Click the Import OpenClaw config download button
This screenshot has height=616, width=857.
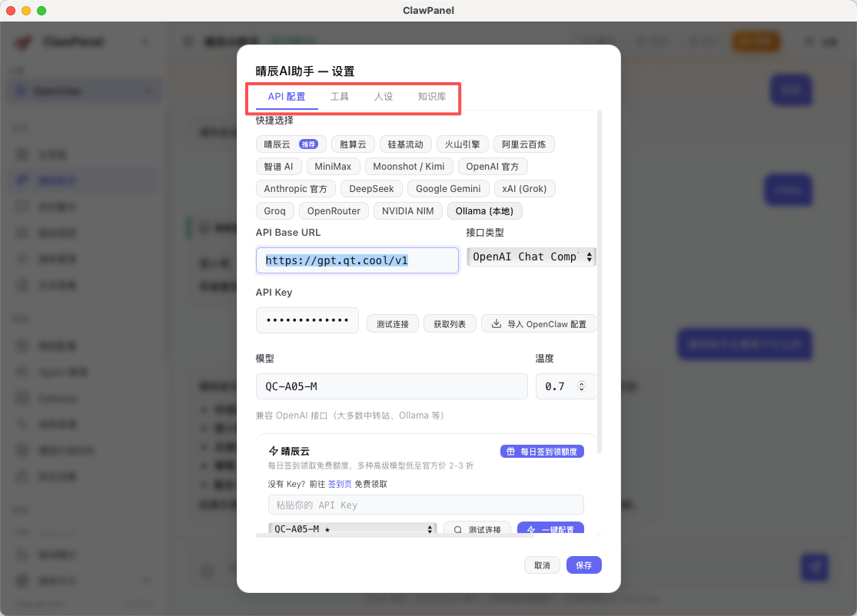(x=539, y=324)
